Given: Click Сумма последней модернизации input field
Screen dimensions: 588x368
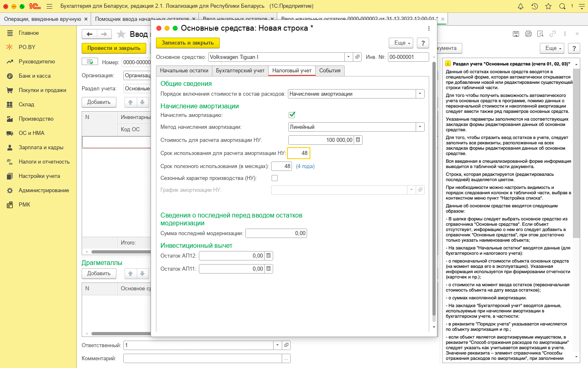Looking at the screenshot, I should 276,233.
